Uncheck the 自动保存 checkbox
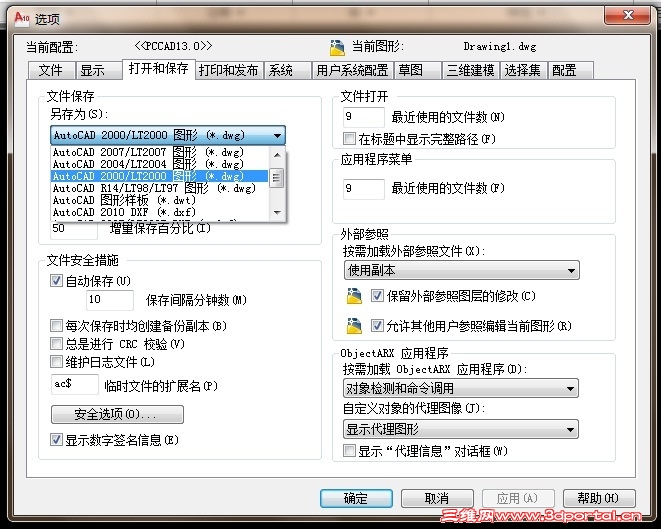Screen dimensions: 661x529 [x=56, y=280]
